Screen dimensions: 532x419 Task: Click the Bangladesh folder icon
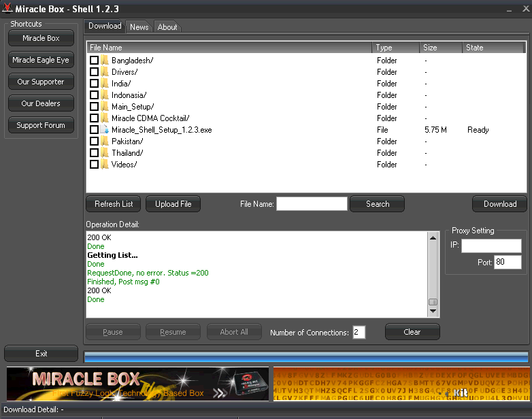pos(105,60)
